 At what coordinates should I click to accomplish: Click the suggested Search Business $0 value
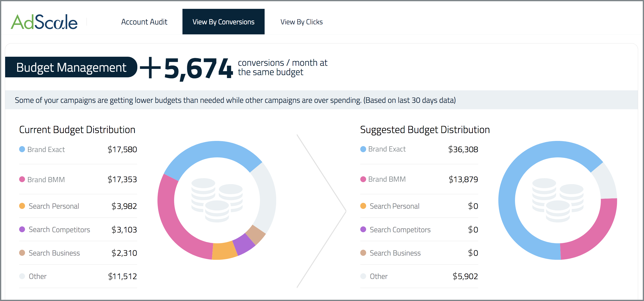[473, 253]
